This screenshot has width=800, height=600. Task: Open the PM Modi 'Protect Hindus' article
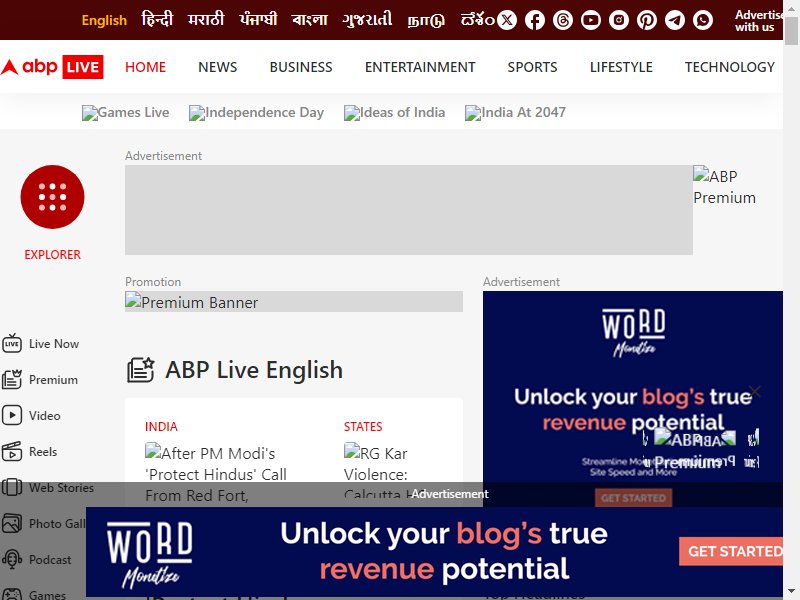[x=216, y=474]
